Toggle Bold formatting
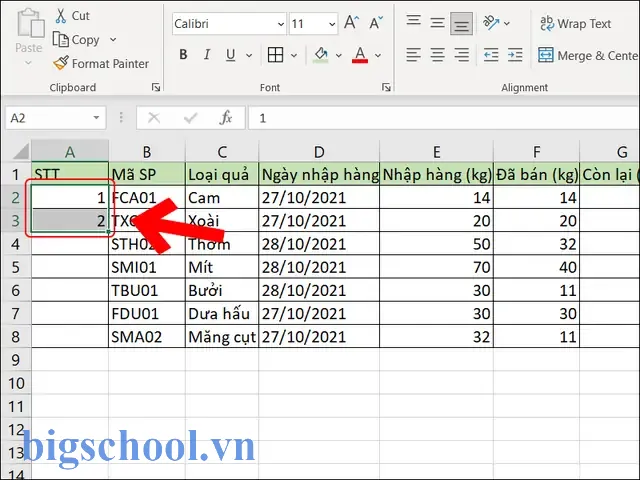Screen dimensions: 640x480 tap(183, 54)
